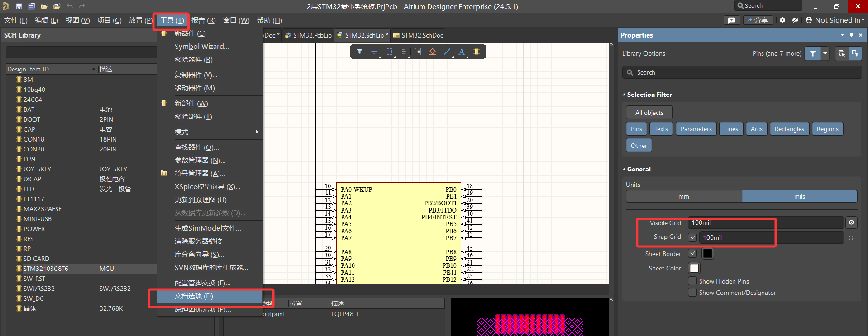868x336 pixels.
Task: Click the Save All icon
Action: [x=31, y=6]
